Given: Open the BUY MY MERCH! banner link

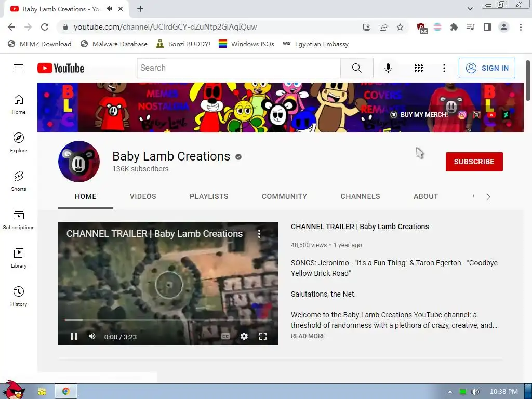Looking at the screenshot, I should coord(419,115).
